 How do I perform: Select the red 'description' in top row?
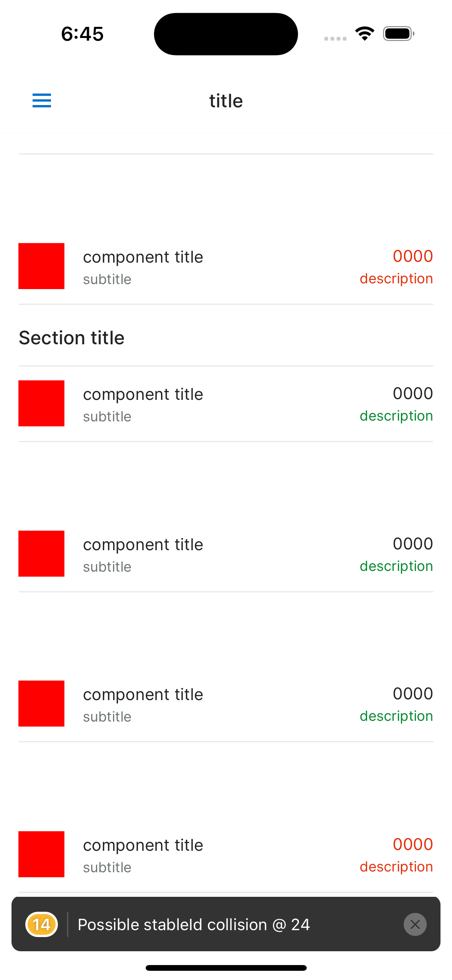coord(396,278)
